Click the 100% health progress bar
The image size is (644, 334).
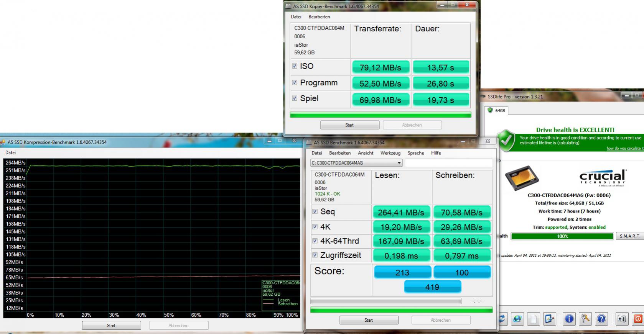tap(562, 236)
